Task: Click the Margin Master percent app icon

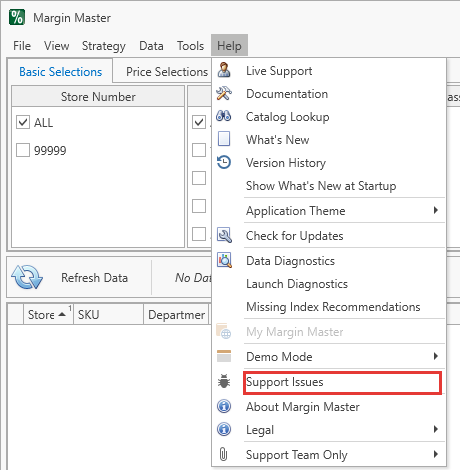Action: coord(17,17)
